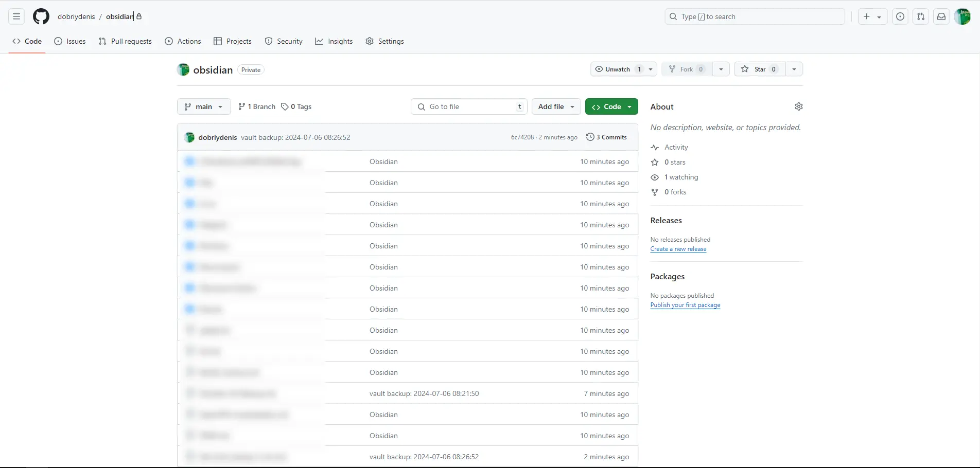980x468 pixels.
Task: Open the 0 forks link
Action: coord(675,192)
